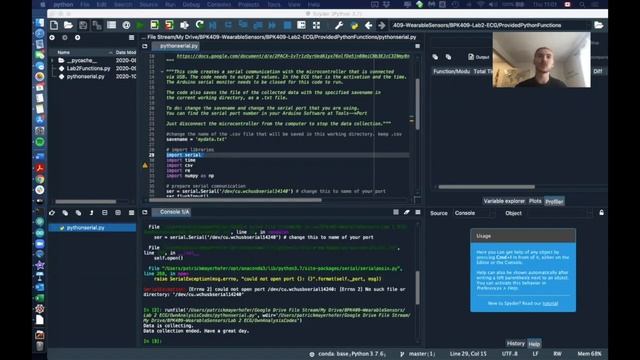
Task: Browse console tabs icon
Action: 145,212
